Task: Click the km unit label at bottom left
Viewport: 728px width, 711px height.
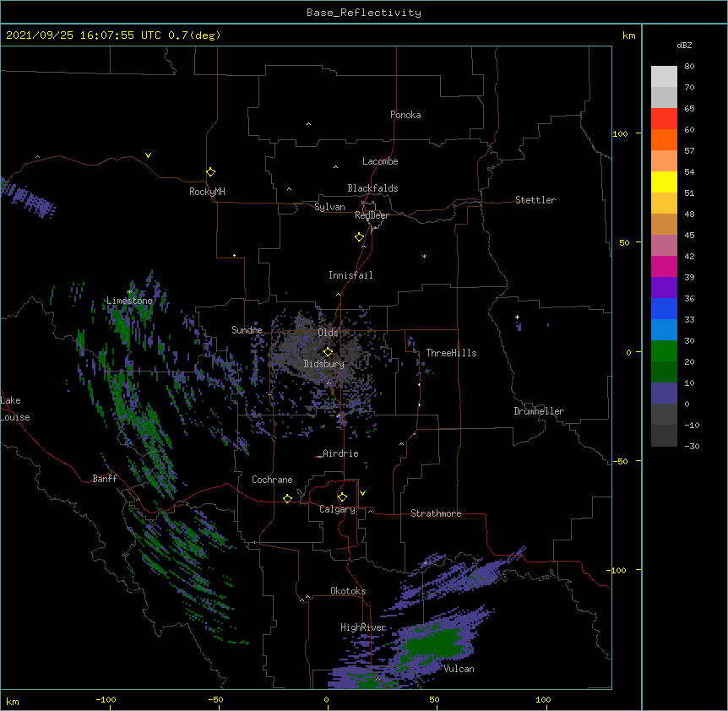Action: [x=13, y=701]
